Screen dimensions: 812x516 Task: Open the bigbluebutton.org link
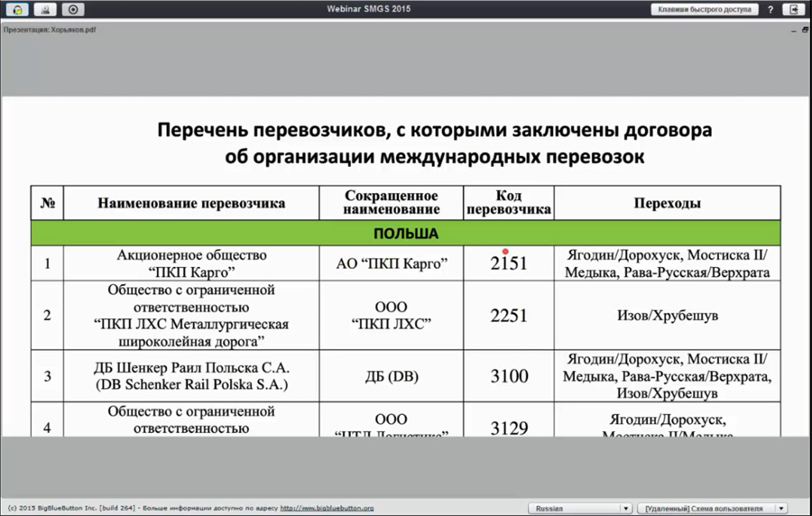(327, 509)
